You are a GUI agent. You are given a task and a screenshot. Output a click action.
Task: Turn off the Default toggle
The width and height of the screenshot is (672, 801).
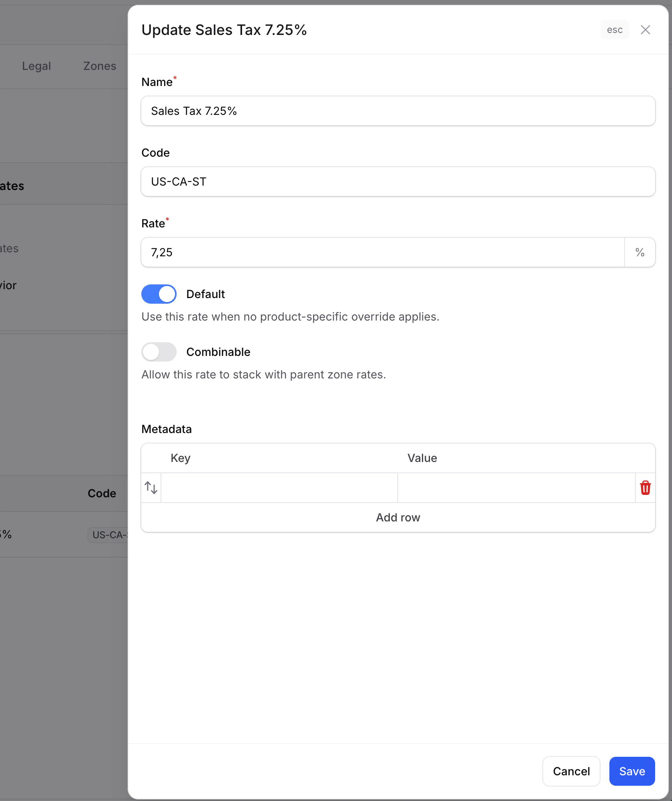(x=159, y=294)
